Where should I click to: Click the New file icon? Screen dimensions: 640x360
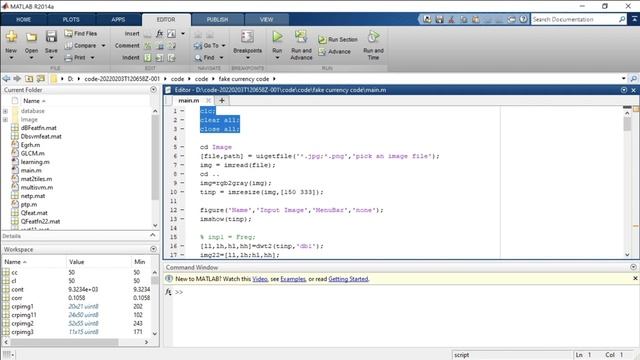11,37
